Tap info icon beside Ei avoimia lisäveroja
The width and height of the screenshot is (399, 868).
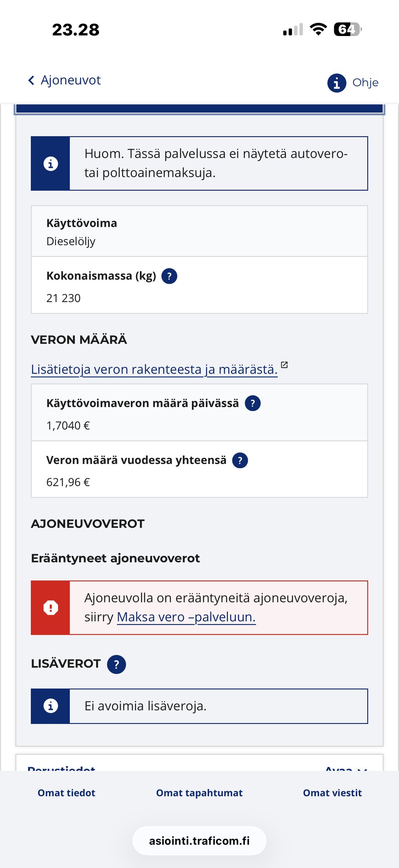[51, 706]
